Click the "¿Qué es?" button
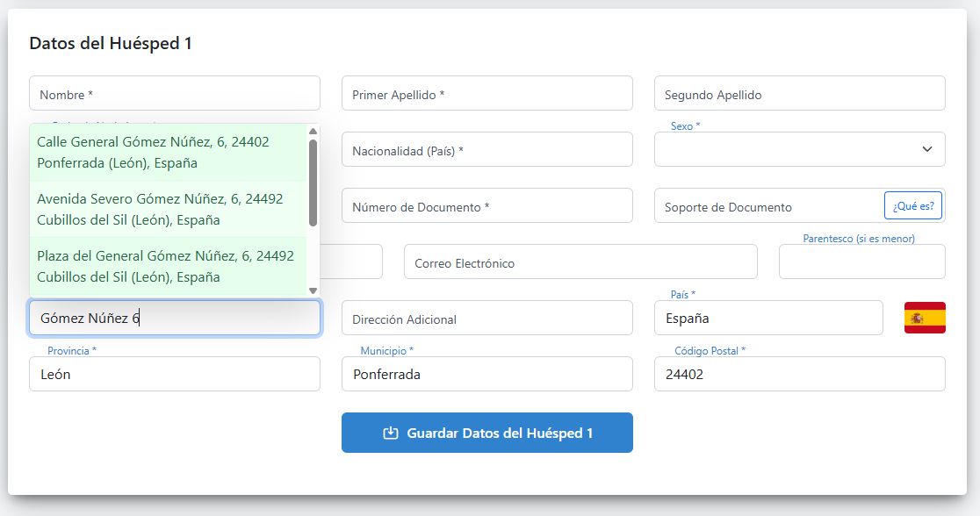This screenshot has height=516, width=980. click(x=911, y=204)
